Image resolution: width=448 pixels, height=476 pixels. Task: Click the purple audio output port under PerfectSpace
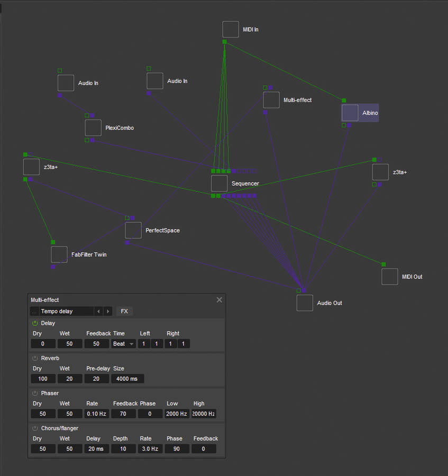[127, 243]
